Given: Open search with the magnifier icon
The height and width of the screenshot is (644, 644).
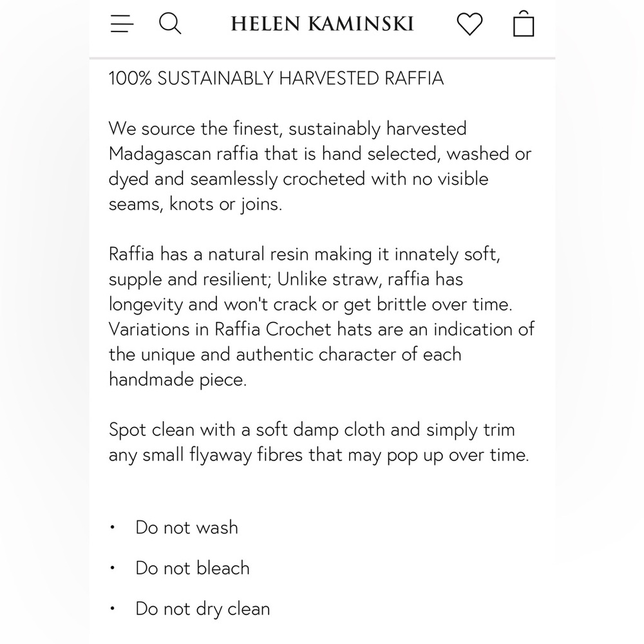Looking at the screenshot, I should point(170,23).
